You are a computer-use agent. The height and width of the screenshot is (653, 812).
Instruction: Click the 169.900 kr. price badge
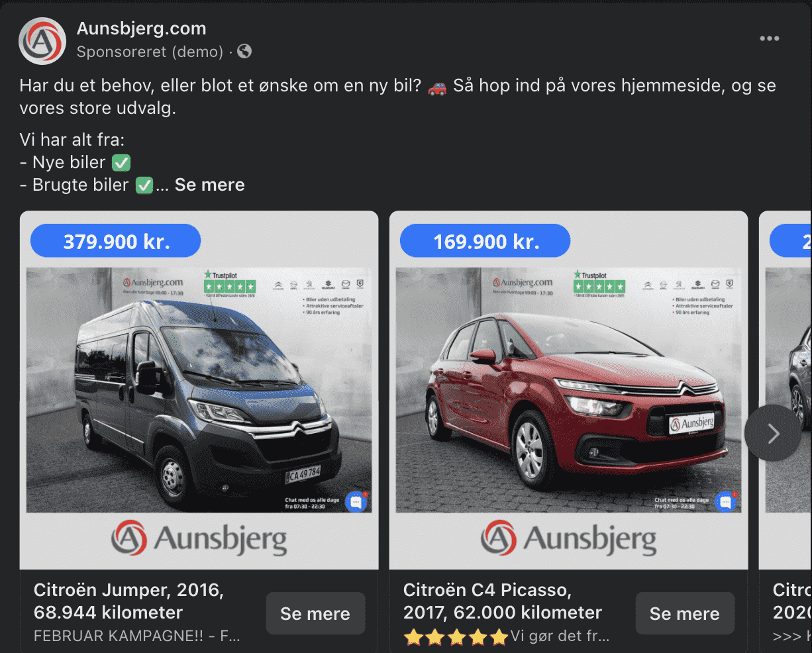click(x=485, y=241)
